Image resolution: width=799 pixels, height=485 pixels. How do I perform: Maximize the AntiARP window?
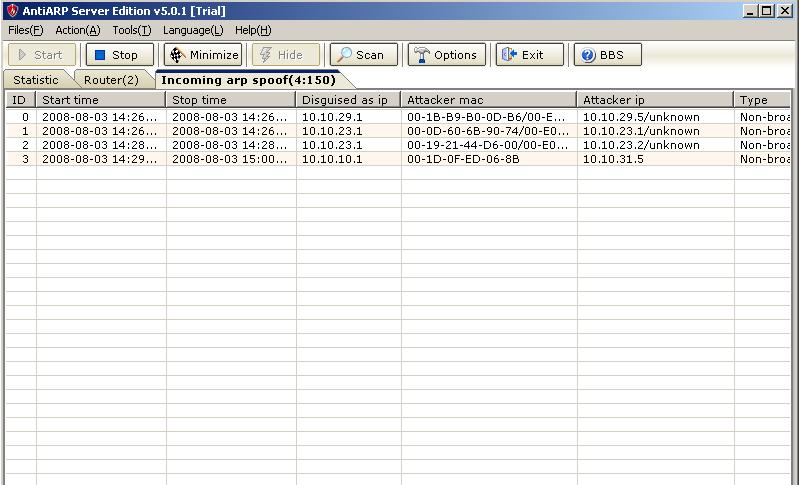(767, 11)
